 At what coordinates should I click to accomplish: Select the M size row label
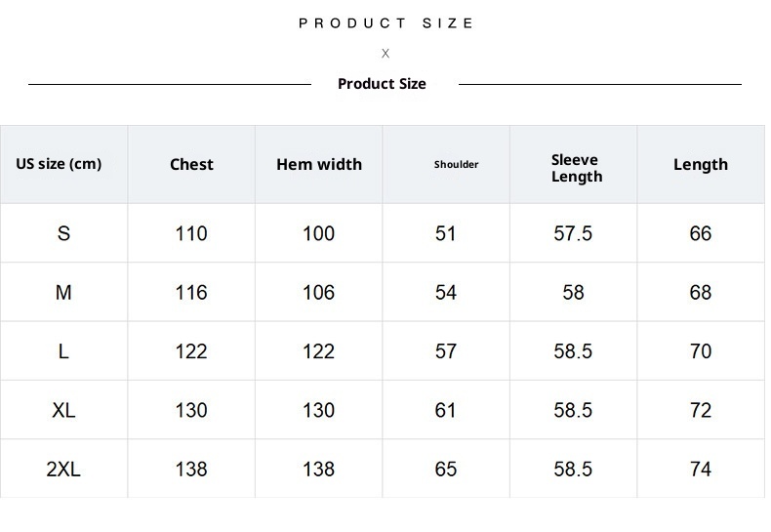pos(63,293)
